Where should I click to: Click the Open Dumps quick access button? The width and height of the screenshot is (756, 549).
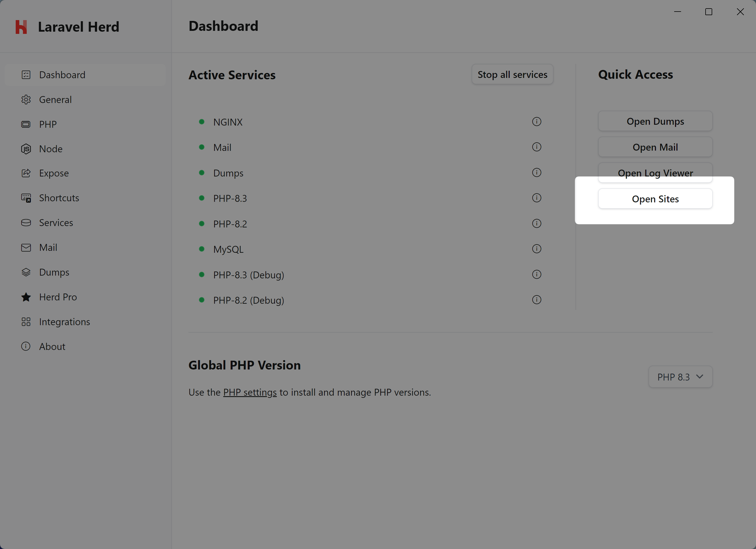655,121
